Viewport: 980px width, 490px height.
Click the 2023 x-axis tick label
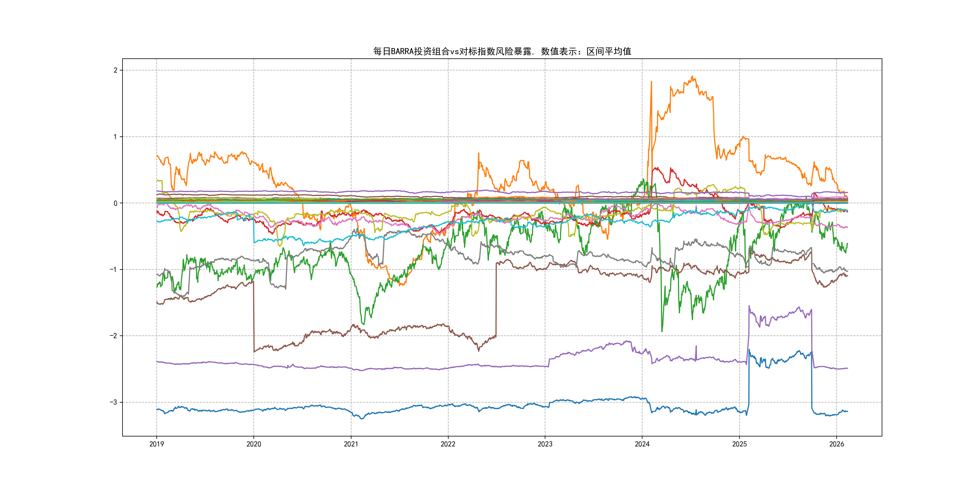545,444
